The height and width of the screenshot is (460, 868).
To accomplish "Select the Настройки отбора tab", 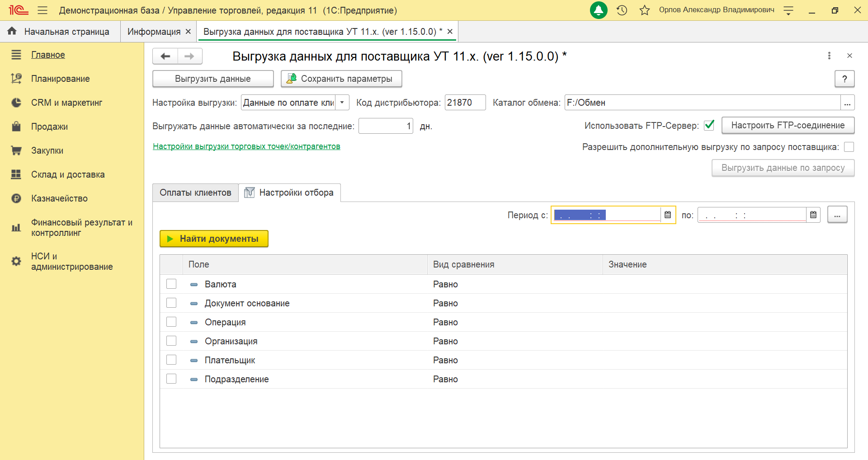I will point(290,192).
